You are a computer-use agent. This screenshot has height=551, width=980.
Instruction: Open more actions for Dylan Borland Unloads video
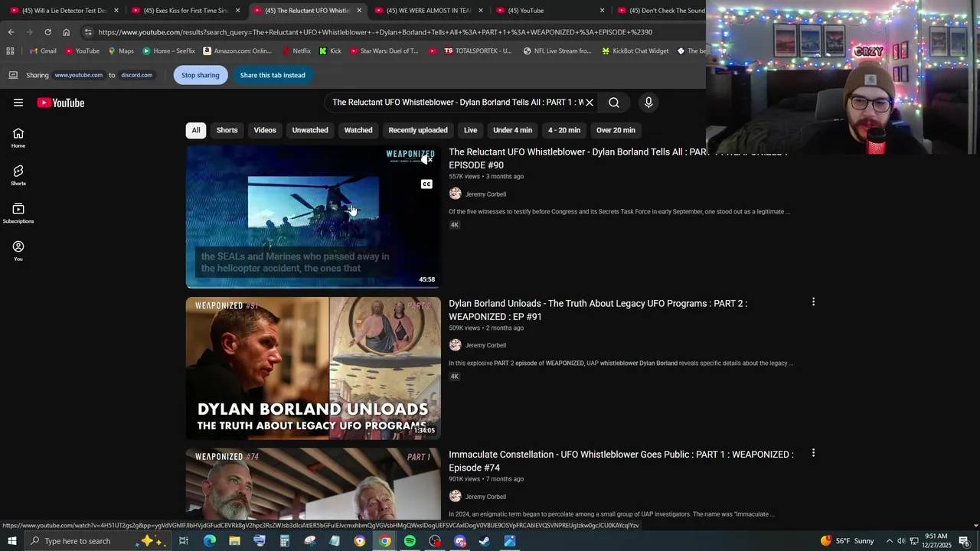click(x=813, y=302)
